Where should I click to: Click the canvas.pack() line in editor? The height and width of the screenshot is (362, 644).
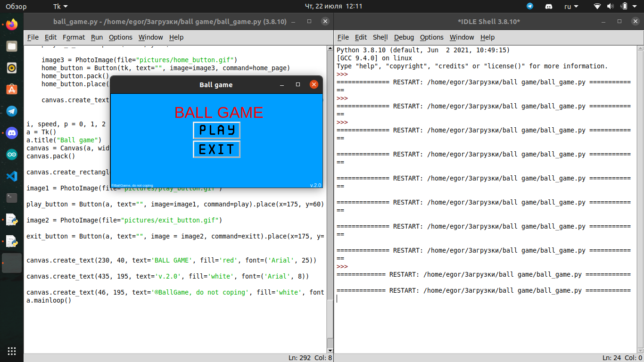click(51, 156)
